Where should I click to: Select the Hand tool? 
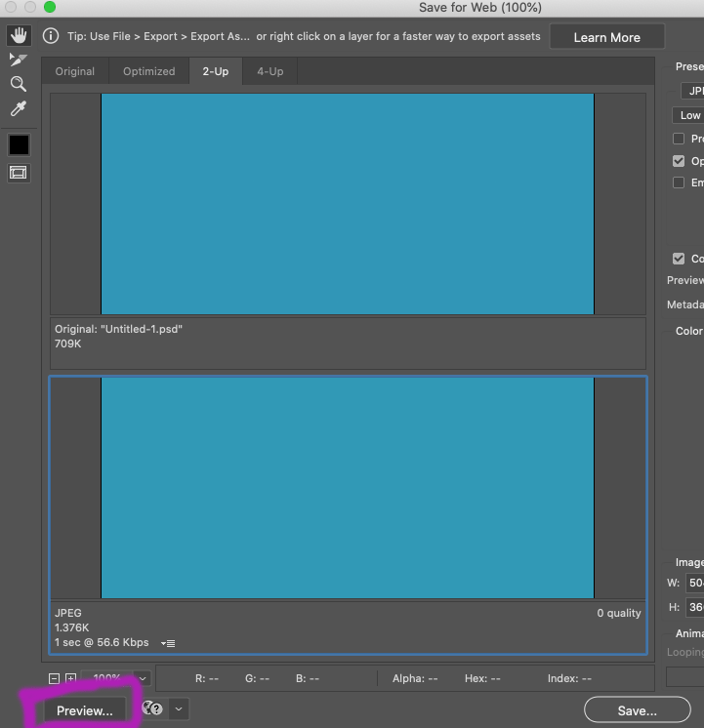click(x=19, y=36)
